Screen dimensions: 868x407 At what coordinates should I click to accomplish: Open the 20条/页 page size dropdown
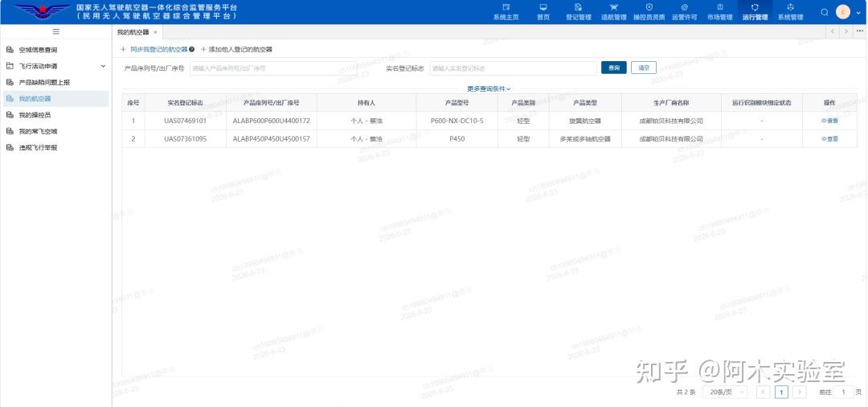coord(725,392)
